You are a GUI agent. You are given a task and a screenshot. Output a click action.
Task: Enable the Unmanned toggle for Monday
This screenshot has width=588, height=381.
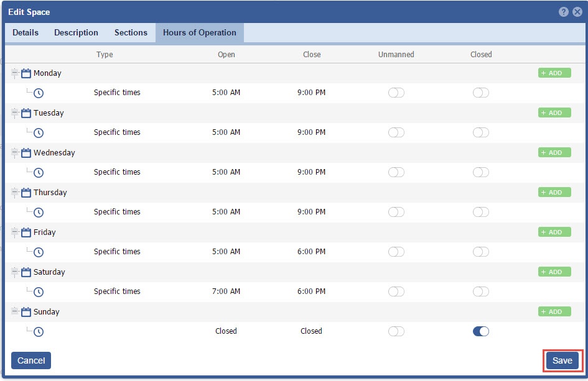pyautogui.click(x=396, y=93)
